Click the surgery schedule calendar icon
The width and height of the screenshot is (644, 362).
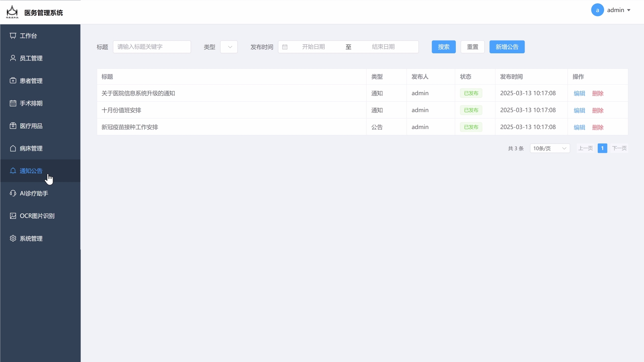point(13,103)
